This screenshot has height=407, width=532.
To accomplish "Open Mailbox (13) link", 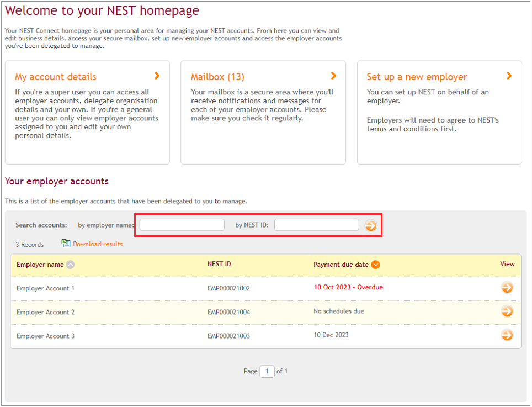I will click(x=217, y=77).
